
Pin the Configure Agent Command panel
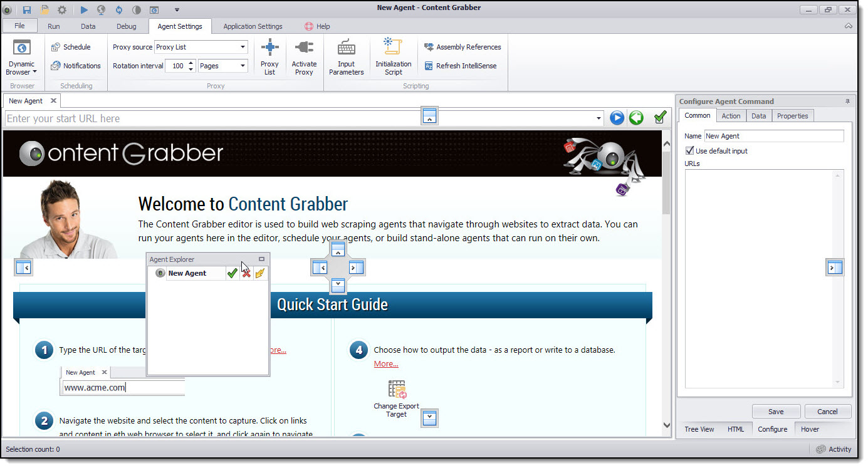[x=847, y=101]
